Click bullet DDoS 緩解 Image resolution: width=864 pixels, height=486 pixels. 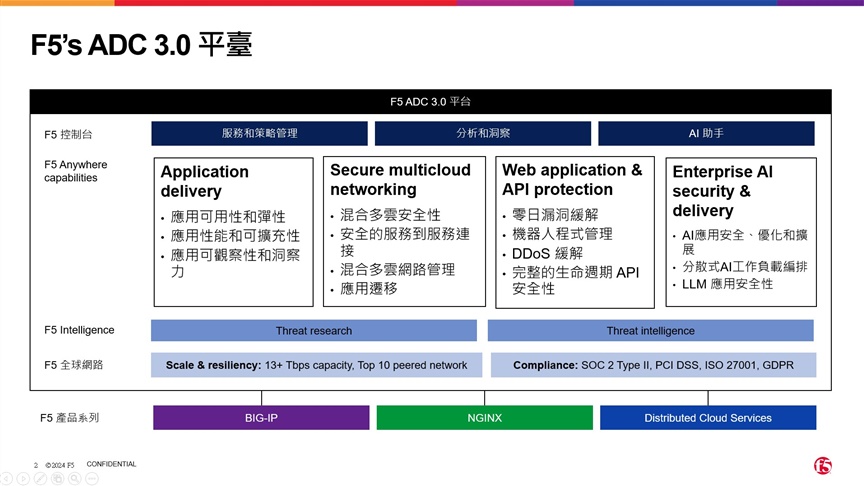click(547, 253)
